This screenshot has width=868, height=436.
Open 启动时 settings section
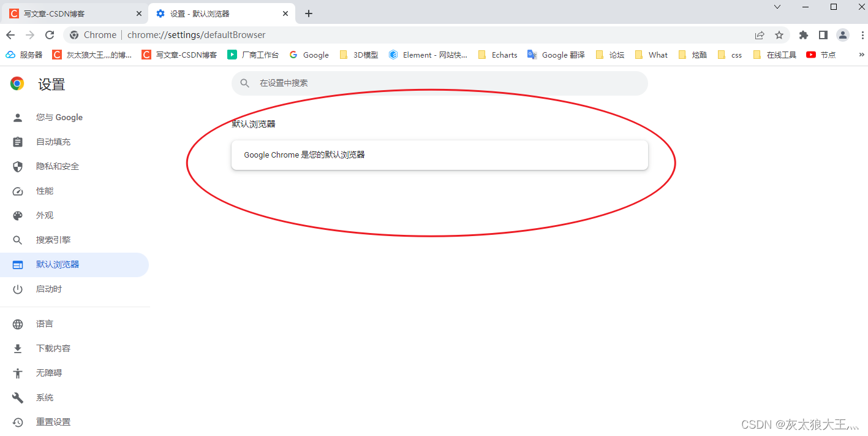[x=74, y=289]
